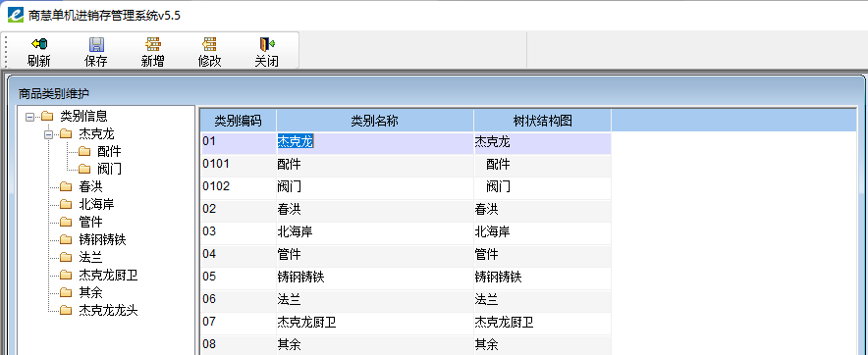Click the 修改 edit toolbar icon
The image size is (868, 355).
210,44
